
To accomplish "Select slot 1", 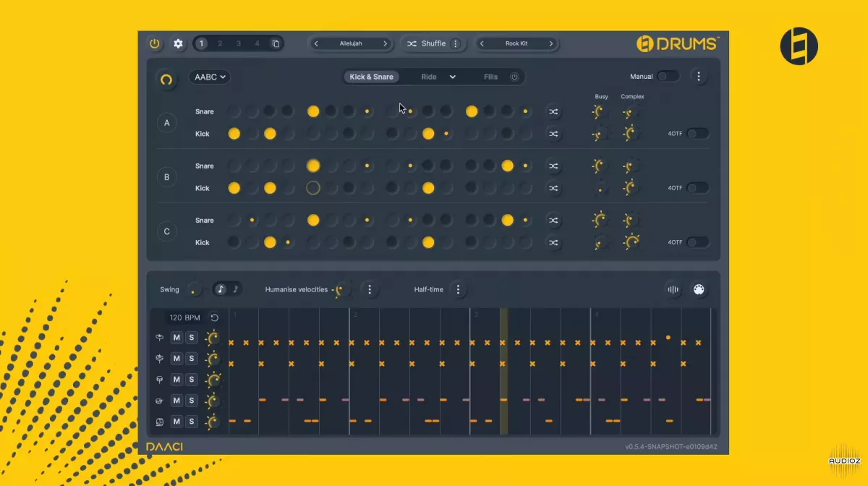I will pyautogui.click(x=201, y=43).
